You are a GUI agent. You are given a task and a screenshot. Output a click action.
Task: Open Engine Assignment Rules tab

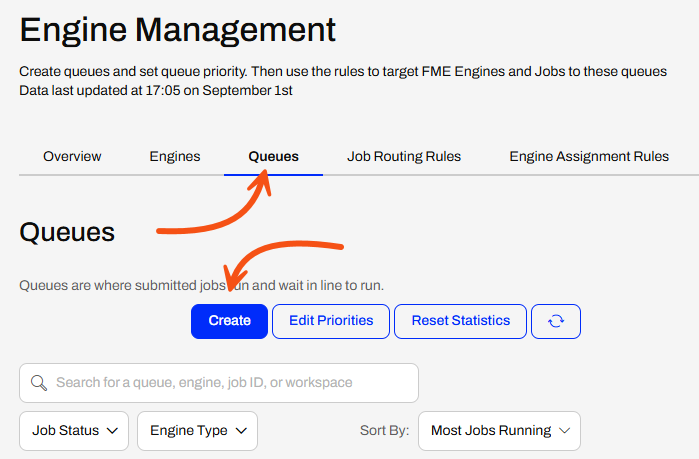tap(589, 156)
